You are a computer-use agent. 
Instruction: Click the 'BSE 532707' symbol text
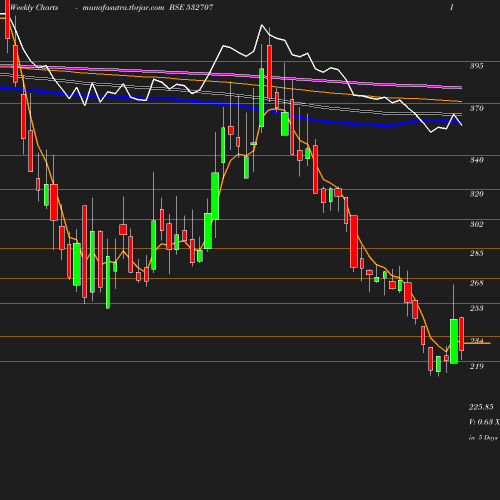coord(191,7)
